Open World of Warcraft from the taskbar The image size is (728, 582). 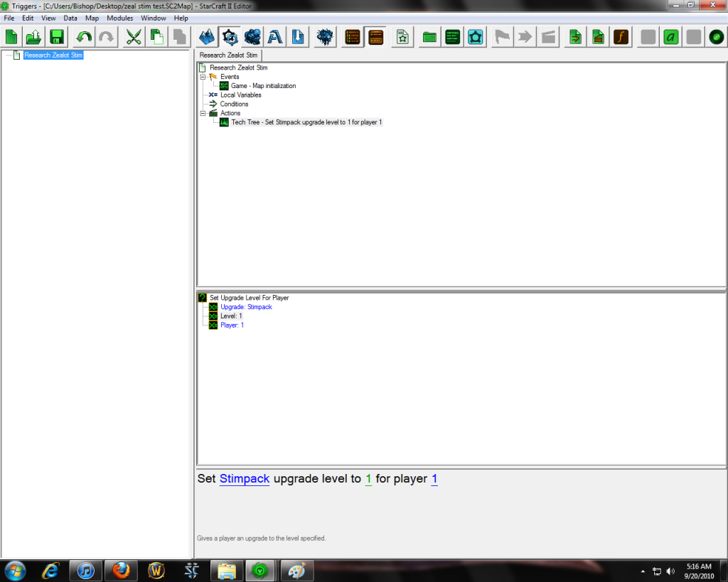[156, 571]
